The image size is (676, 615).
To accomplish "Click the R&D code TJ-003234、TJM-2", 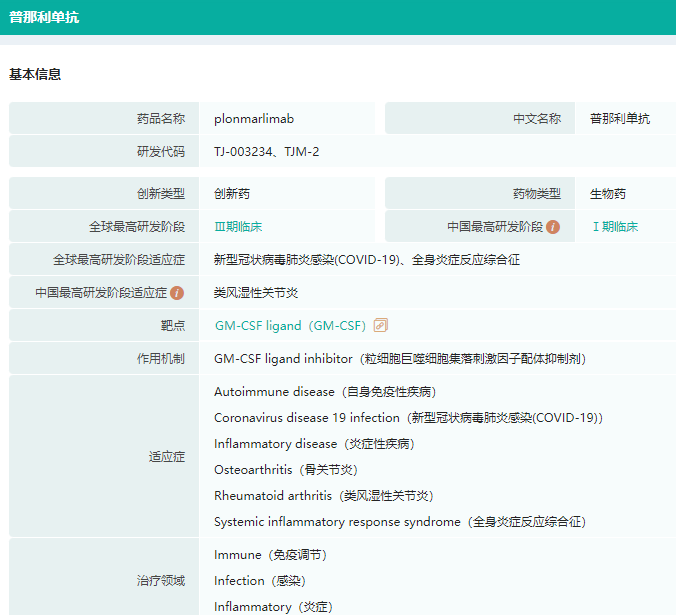I will click(267, 152).
